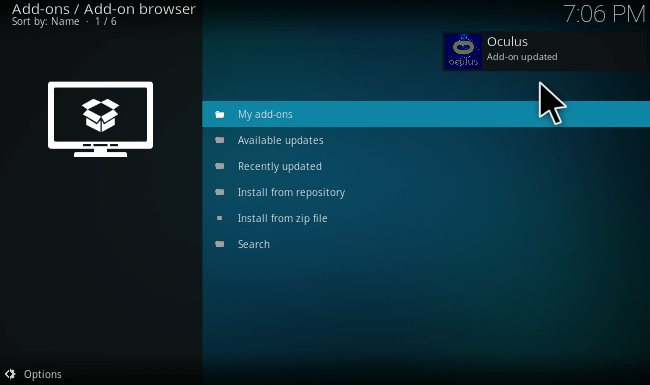Open the Options menu
650x385 pixels.
[x=33, y=374]
